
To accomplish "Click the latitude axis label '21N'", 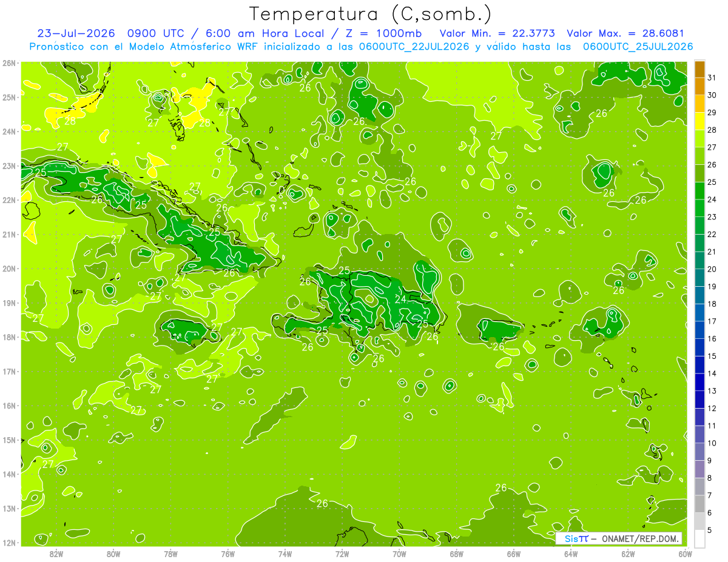I will [x=10, y=235].
